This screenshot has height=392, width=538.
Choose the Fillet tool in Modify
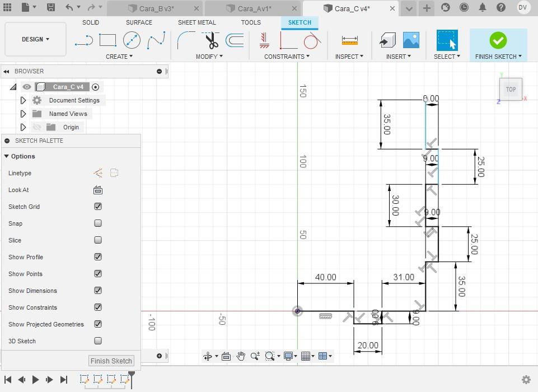pyautogui.click(x=186, y=40)
